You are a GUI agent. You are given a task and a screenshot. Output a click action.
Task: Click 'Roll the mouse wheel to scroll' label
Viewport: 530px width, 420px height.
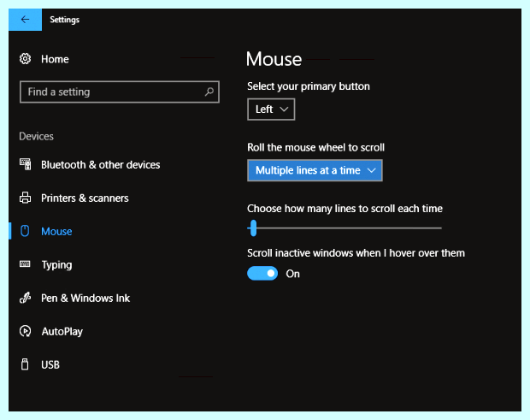(x=315, y=147)
